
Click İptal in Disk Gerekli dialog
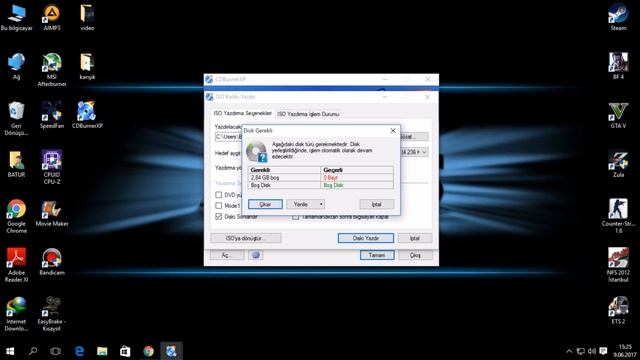pos(376,204)
